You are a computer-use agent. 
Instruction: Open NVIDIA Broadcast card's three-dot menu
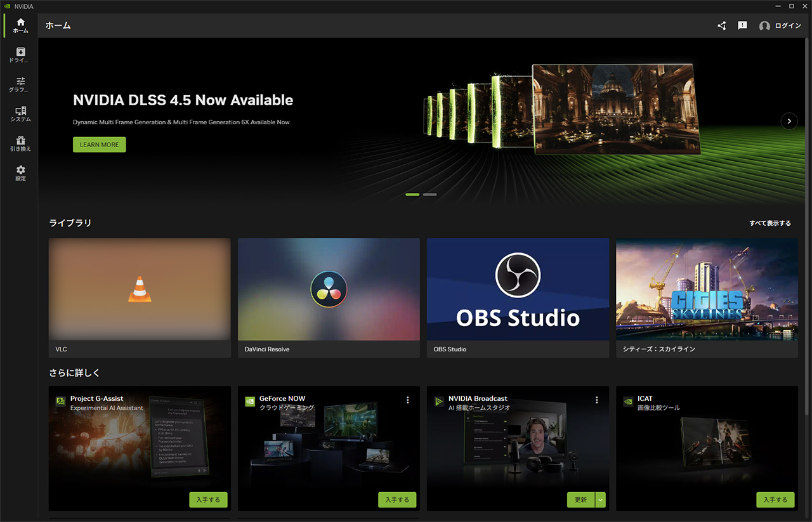pyautogui.click(x=596, y=400)
